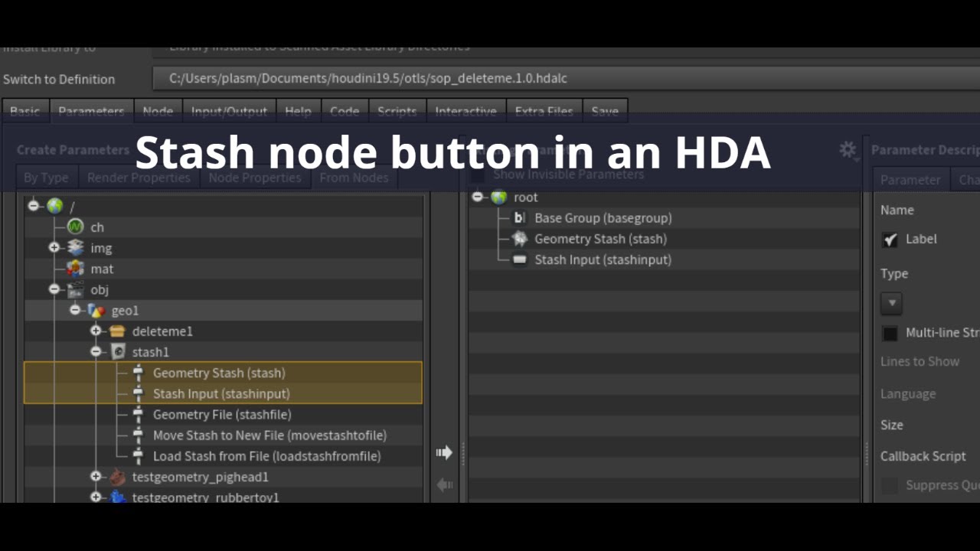The height and width of the screenshot is (551, 980).
Task: Select Stash Input (stashinput) in existing parameters
Action: tap(603, 259)
